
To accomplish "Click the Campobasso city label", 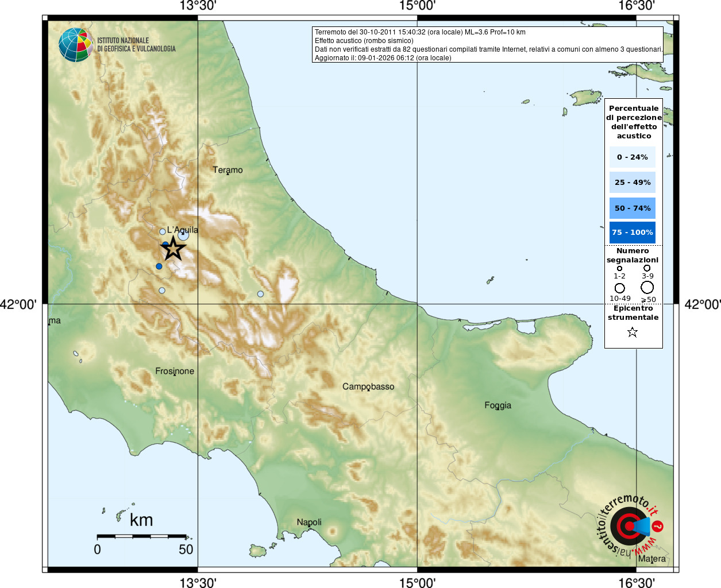I will (x=368, y=386).
